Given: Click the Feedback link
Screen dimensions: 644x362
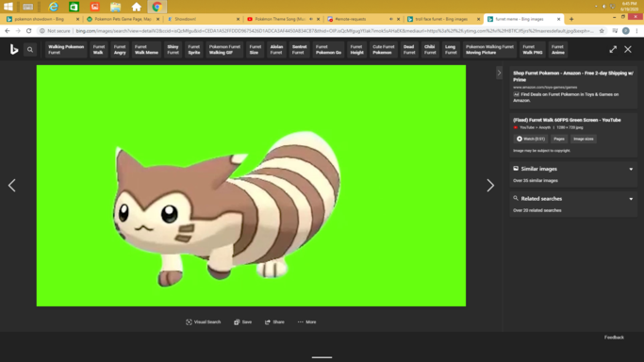Looking at the screenshot, I should click(614, 337).
